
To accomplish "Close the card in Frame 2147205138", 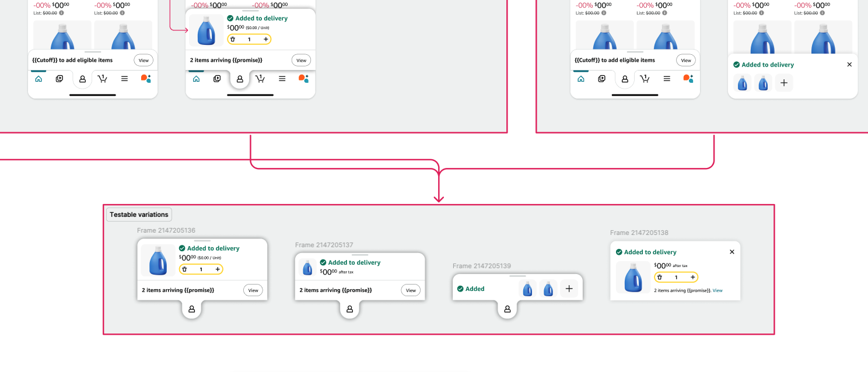I will coord(732,252).
